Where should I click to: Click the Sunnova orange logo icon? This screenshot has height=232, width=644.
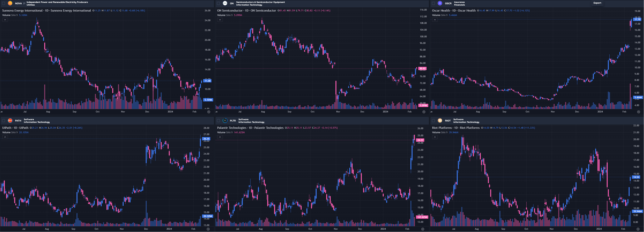tap(10, 3)
